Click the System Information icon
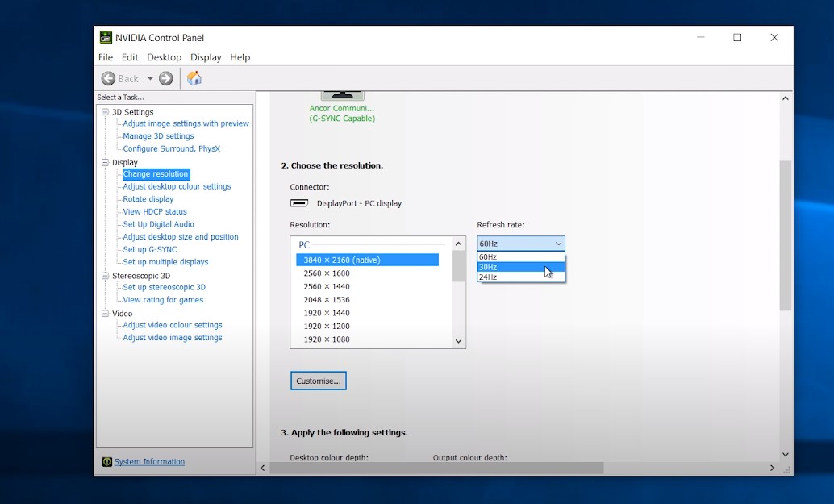The image size is (834, 504). (x=107, y=462)
